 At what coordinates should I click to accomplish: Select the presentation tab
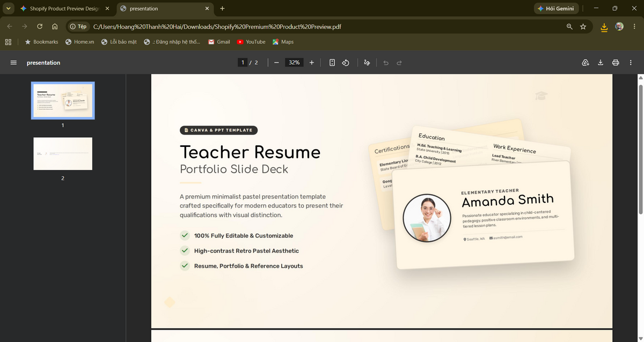(x=164, y=9)
